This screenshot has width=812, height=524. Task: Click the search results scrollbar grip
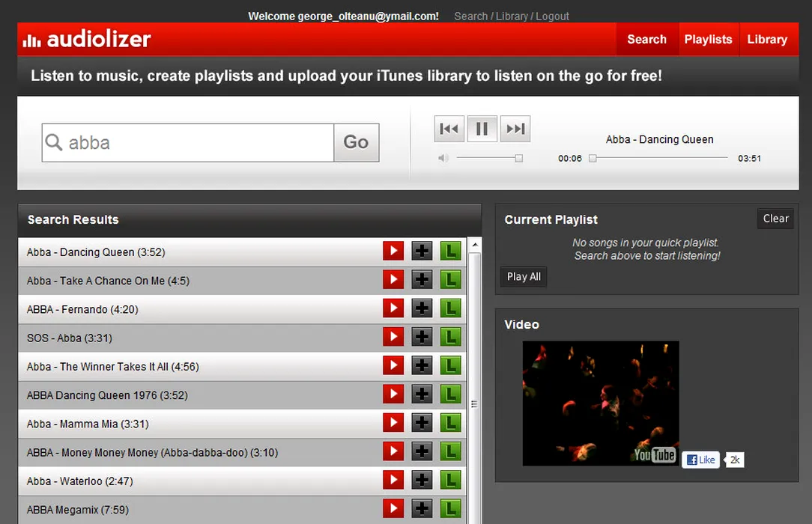coord(474,403)
